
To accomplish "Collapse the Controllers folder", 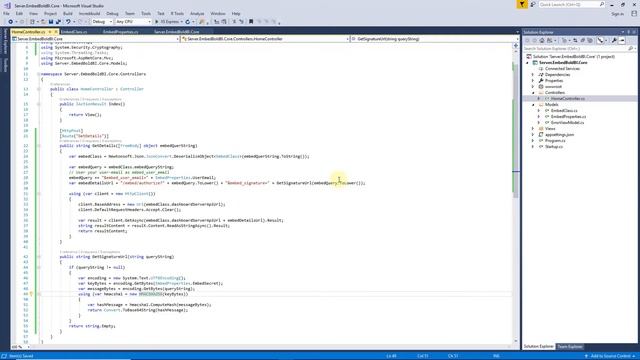I will tap(533, 93).
